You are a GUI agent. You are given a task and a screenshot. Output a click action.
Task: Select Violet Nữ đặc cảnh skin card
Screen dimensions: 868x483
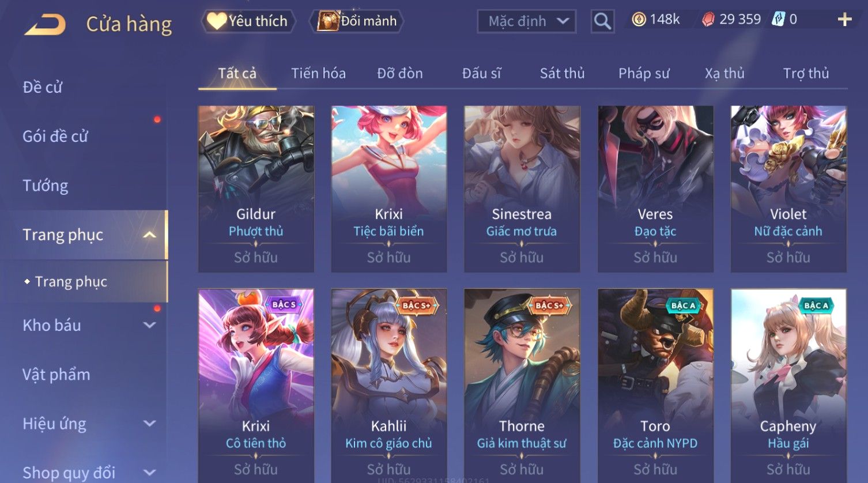coord(788,188)
